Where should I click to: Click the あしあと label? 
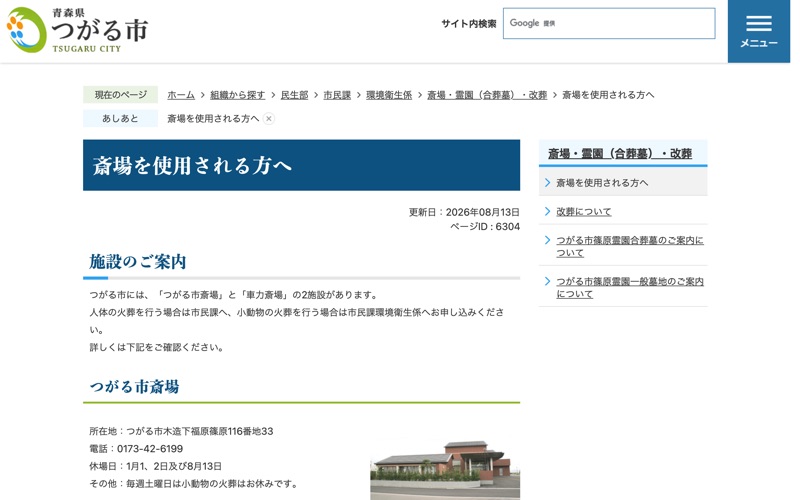tap(120, 118)
